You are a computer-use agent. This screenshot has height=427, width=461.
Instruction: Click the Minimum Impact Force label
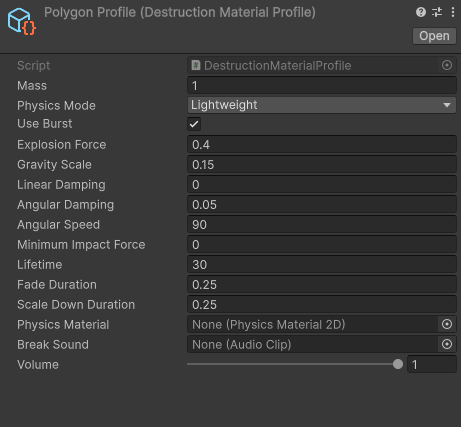pyautogui.click(x=81, y=245)
